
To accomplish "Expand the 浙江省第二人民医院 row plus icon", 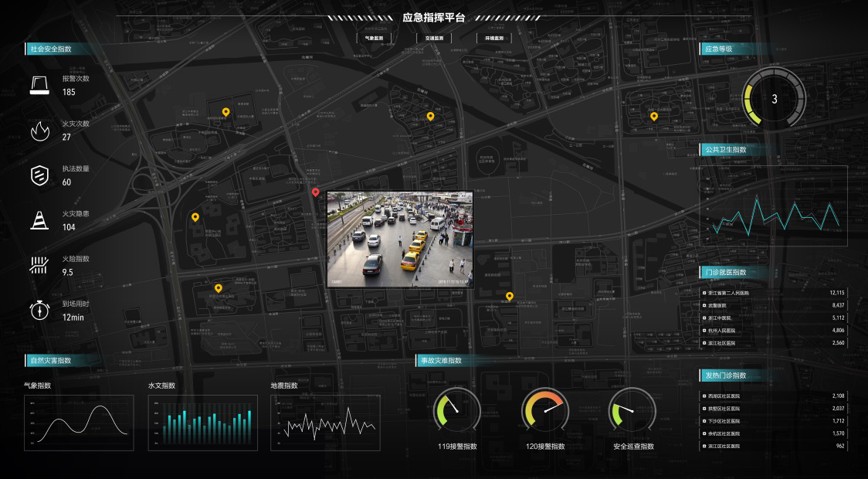I will tap(704, 293).
